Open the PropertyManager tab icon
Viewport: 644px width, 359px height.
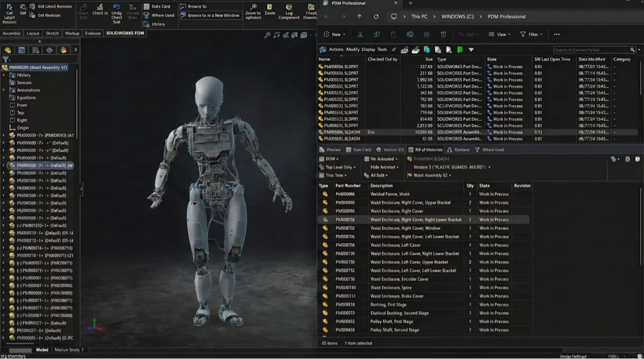[x=21, y=50]
